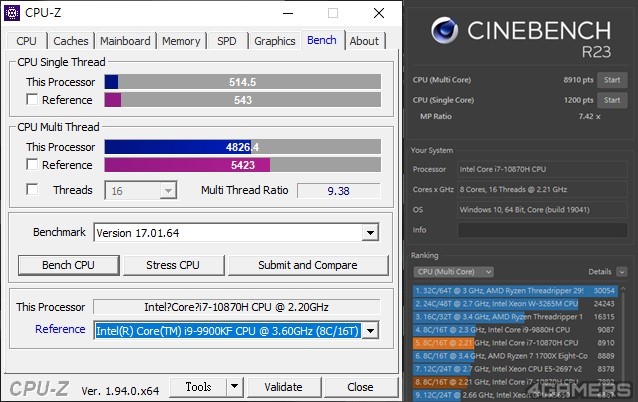Open the SPD tab
The image size is (638, 402).
tap(227, 41)
